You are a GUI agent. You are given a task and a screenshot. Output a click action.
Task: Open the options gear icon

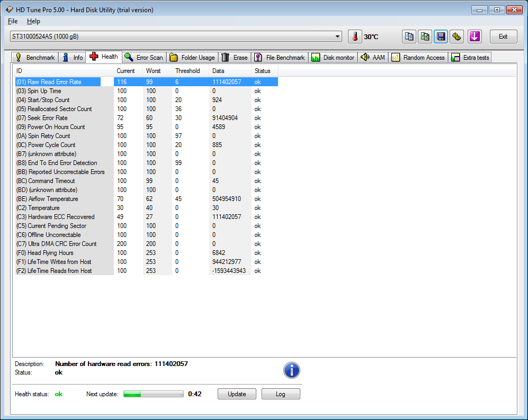pyautogui.click(x=457, y=36)
